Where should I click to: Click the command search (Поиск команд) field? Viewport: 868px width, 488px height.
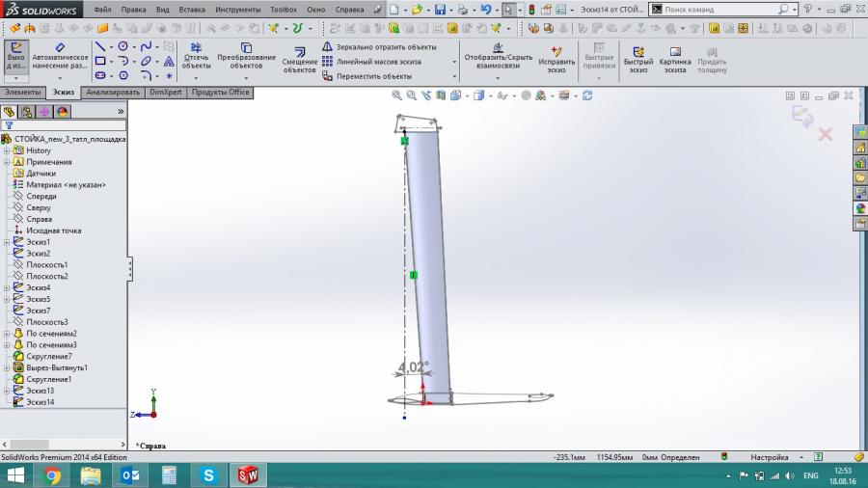[x=719, y=10]
